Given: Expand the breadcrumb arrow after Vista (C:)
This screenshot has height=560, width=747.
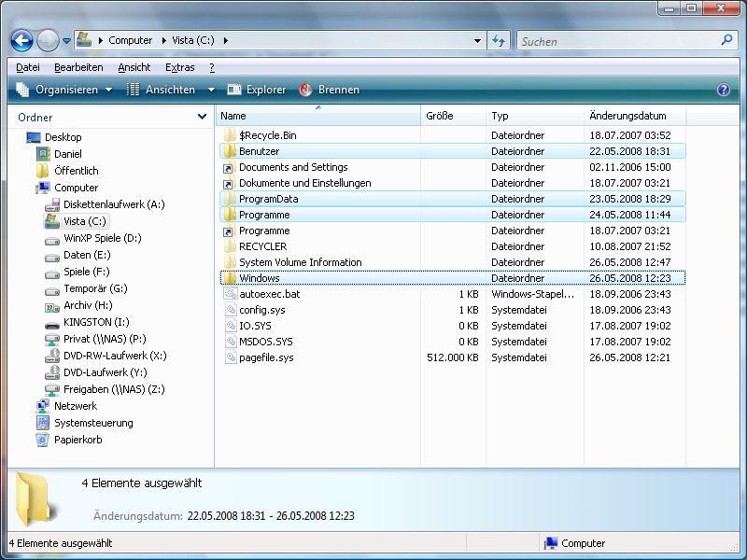Looking at the screenshot, I should 225,40.
